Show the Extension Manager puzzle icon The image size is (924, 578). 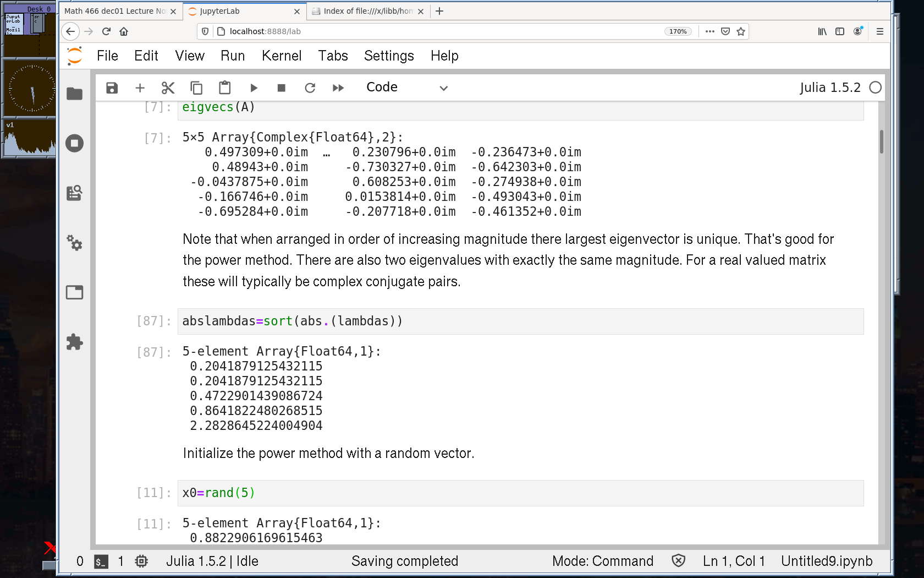click(x=74, y=342)
